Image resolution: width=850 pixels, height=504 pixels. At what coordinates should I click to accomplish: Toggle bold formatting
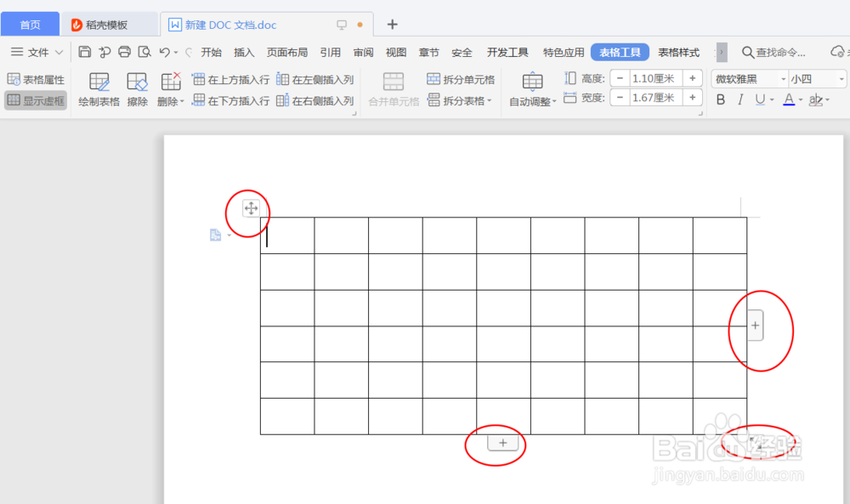click(721, 99)
